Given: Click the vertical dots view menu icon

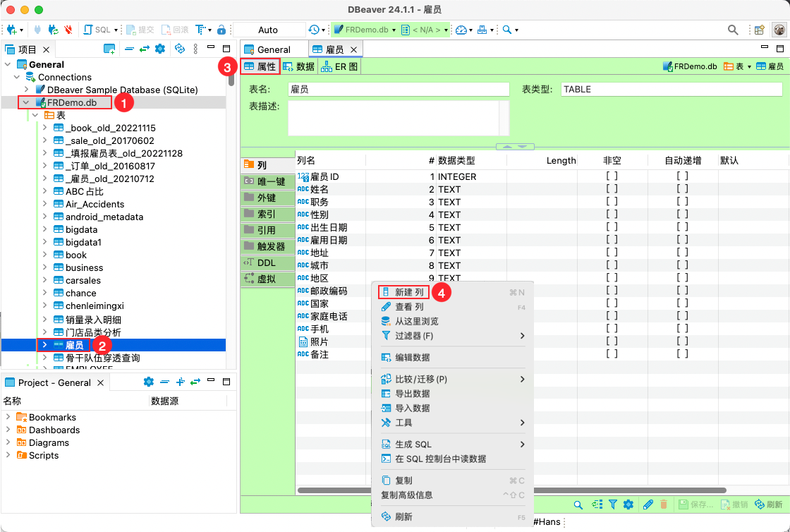Looking at the screenshot, I should click(196, 49).
